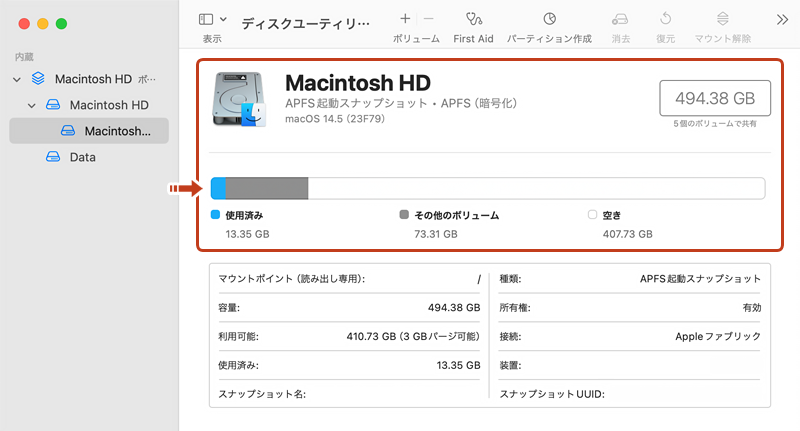This screenshot has height=431, width=800.
Task: Click the ボリューム toolbar label
Action: 416,39
